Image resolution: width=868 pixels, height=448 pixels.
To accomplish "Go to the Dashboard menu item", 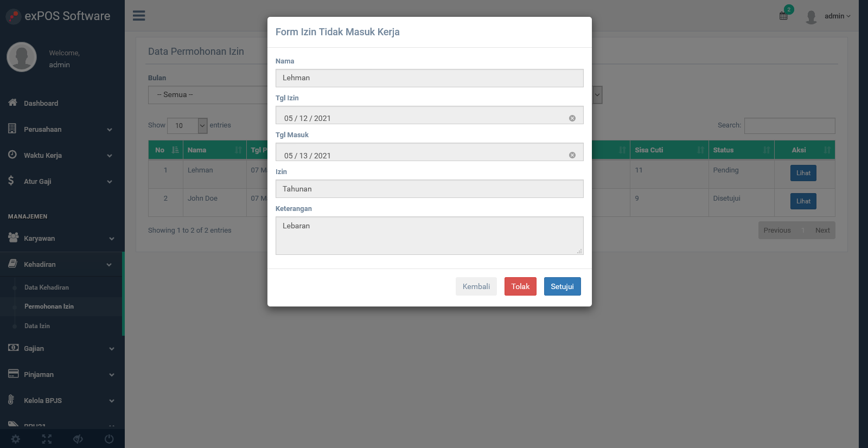I will tap(41, 103).
